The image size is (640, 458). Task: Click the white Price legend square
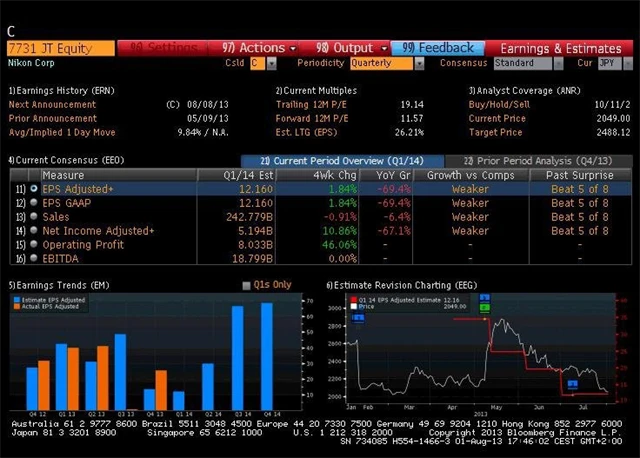tap(354, 306)
